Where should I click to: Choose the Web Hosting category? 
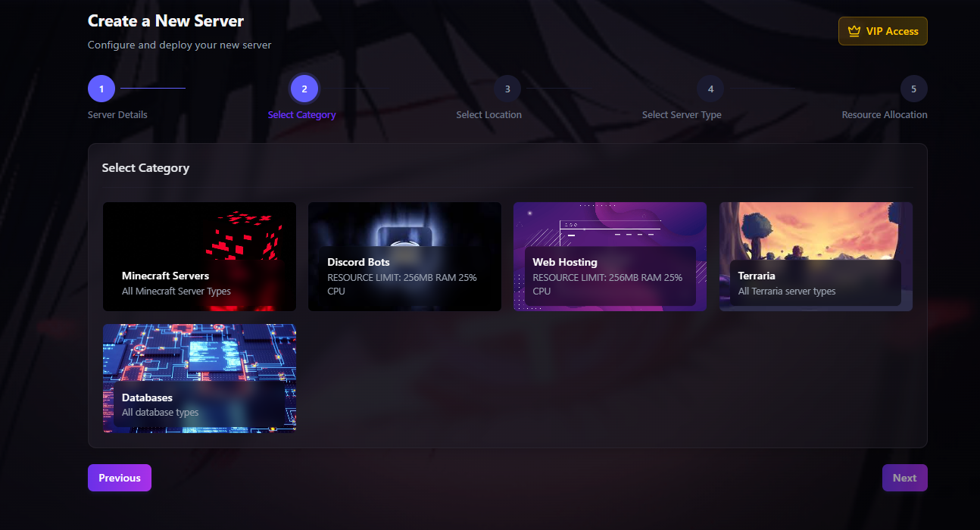pos(610,256)
